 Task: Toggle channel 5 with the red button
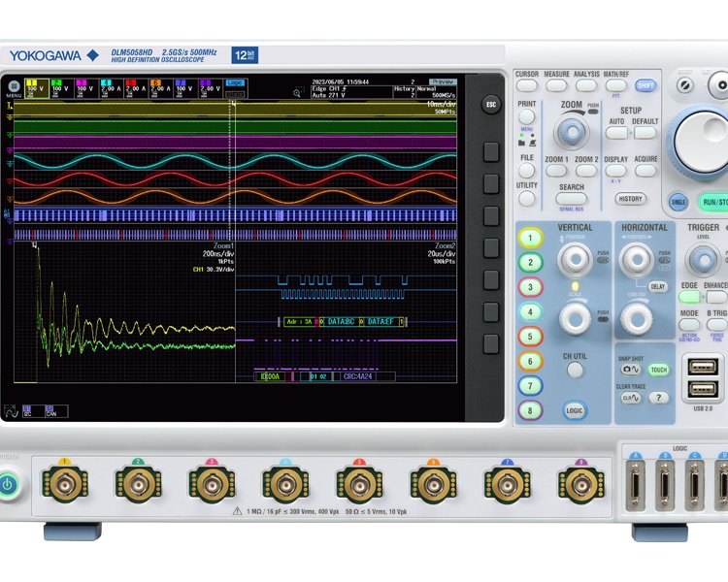(x=530, y=337)
